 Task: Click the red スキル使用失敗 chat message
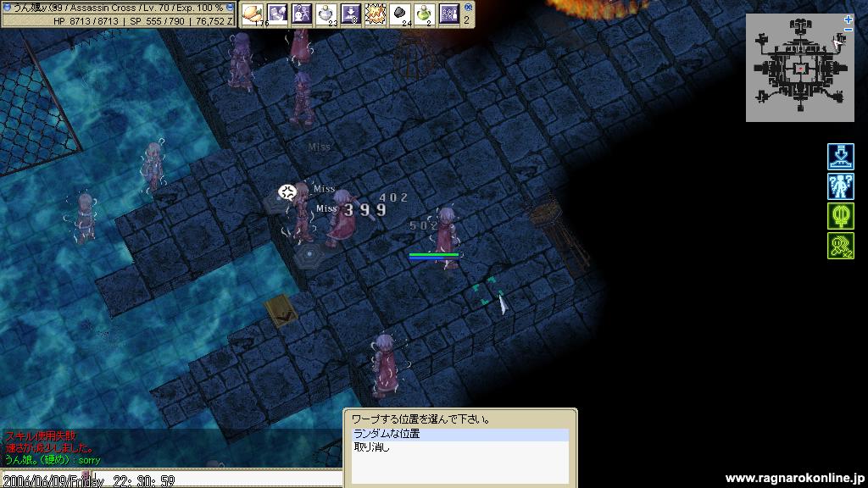click(x=41, y=436)
